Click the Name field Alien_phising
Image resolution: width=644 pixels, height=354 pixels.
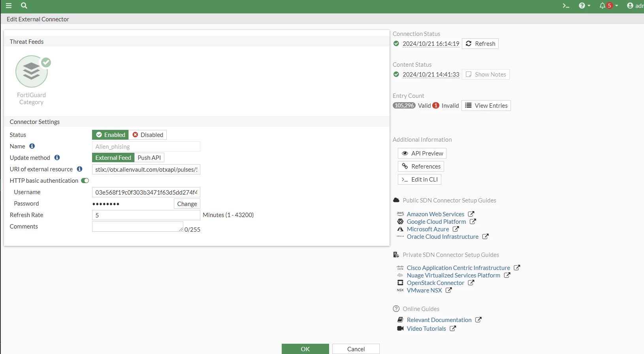[146, 146]
